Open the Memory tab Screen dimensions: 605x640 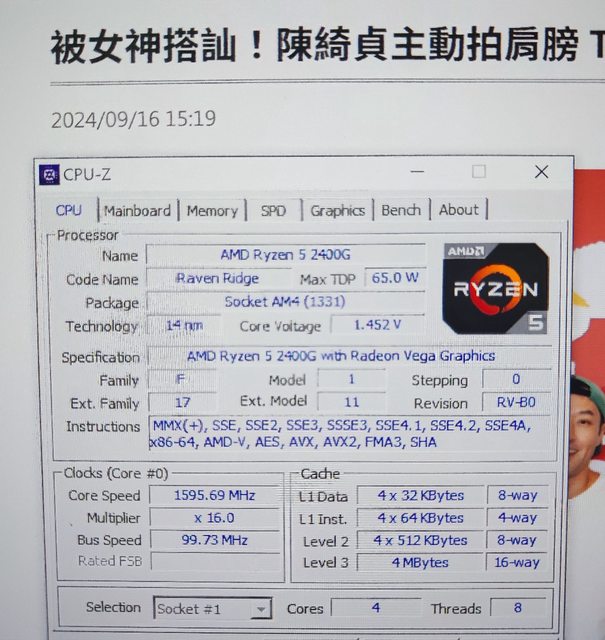click(x=212, y=211)
